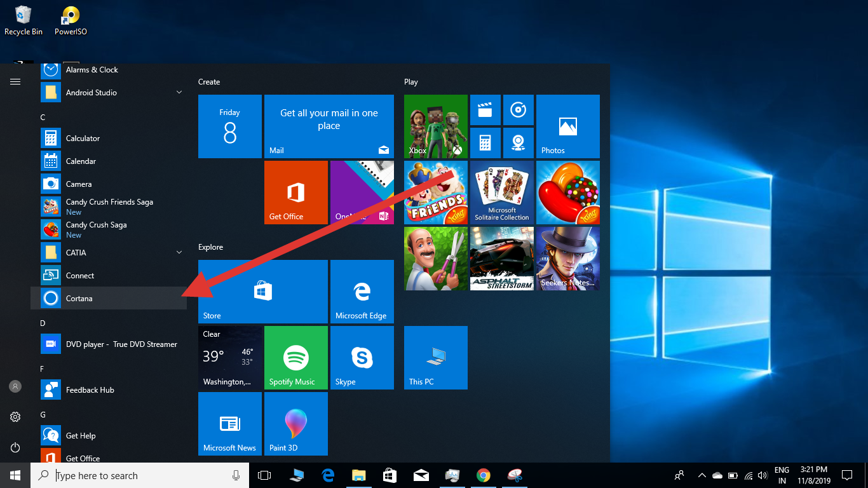Image resolution: width=868 pixels, height=488 pixels.
Task: Expand the Start menu hamburger button
Action: click(15, 81)
